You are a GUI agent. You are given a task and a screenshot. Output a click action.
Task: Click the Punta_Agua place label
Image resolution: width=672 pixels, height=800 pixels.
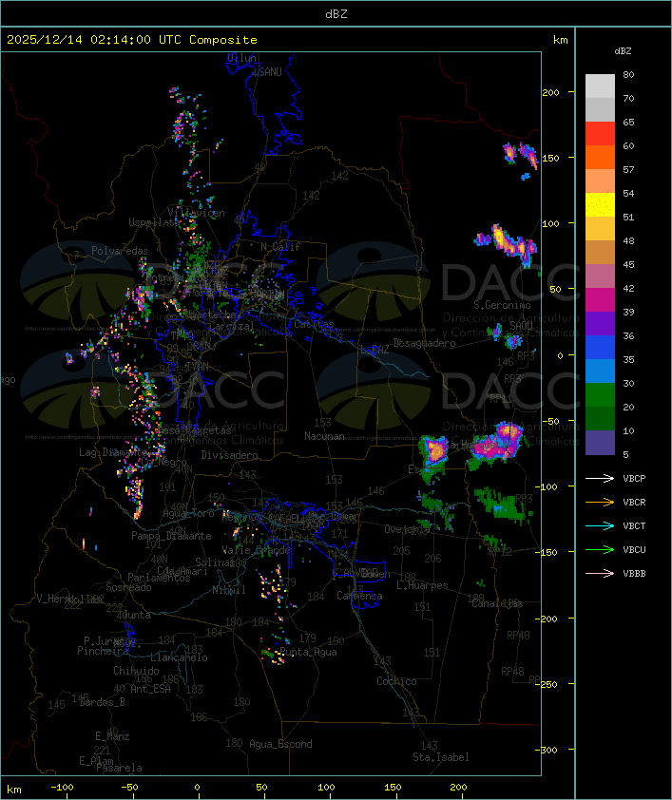(x=308, y=652)
